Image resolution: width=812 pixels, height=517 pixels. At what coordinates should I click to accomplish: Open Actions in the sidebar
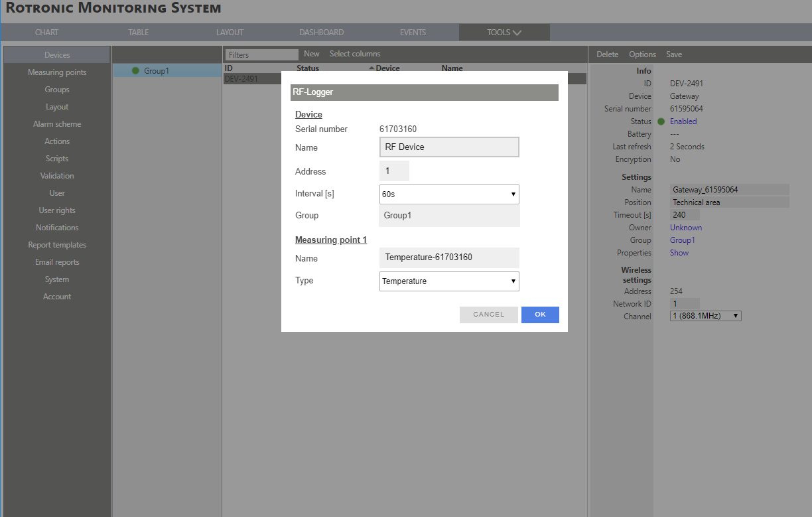pos(57,141)
